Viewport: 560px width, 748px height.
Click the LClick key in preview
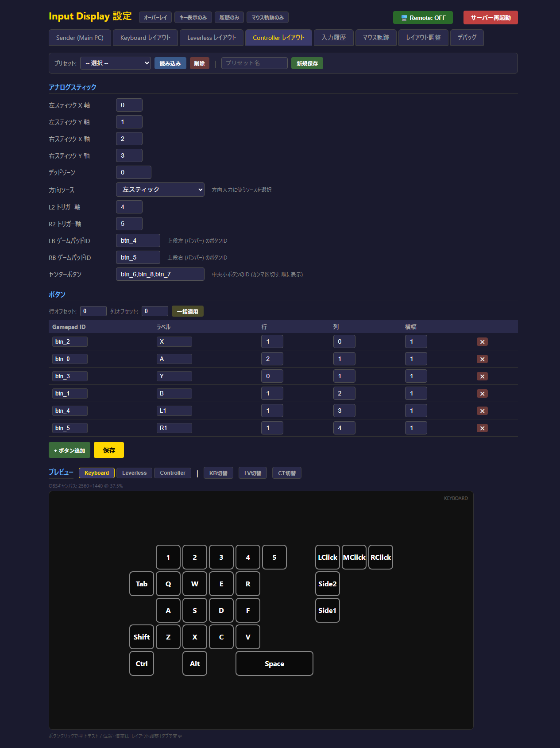tap(327, 557)
